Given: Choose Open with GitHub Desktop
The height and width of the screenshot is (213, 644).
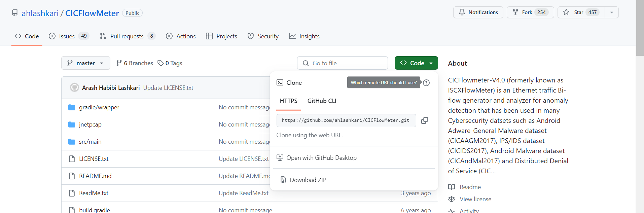Looking at the screenshot, I should (x=321, y=157).
